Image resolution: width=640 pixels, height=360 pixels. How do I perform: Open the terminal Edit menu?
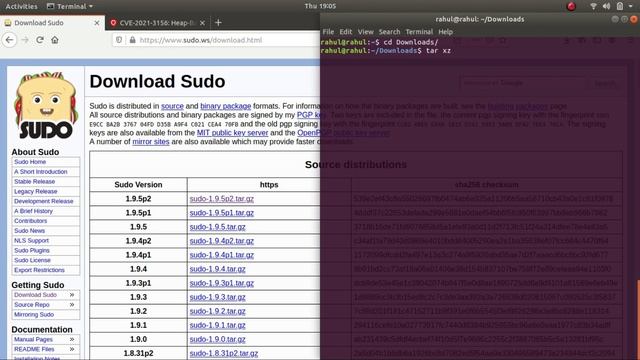coord(345,31)
